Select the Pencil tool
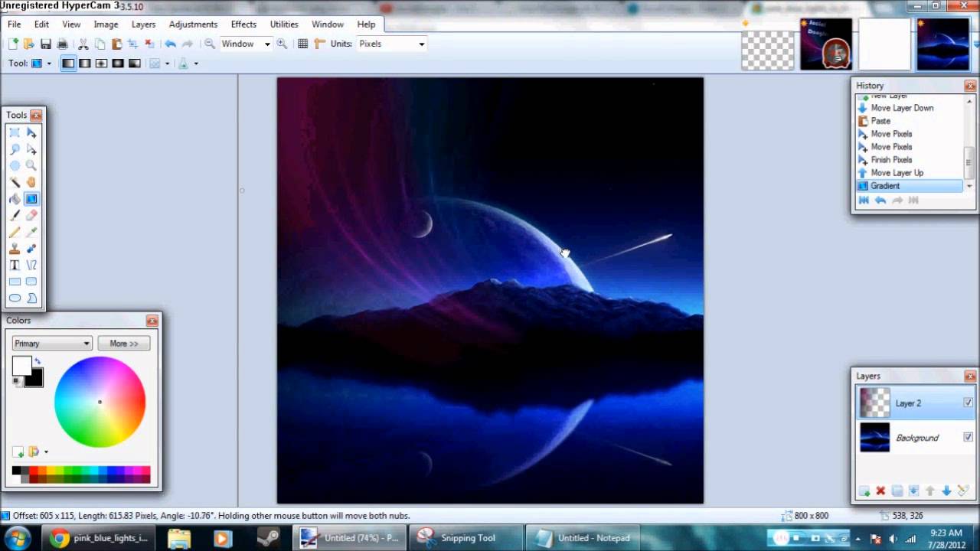Viewport: 980px width, 551px height. 15,232
